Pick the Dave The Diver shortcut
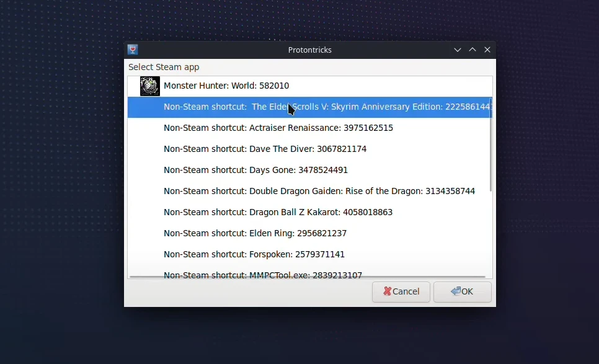The height and width of the screenshot is (364, 599). [310, 149]
